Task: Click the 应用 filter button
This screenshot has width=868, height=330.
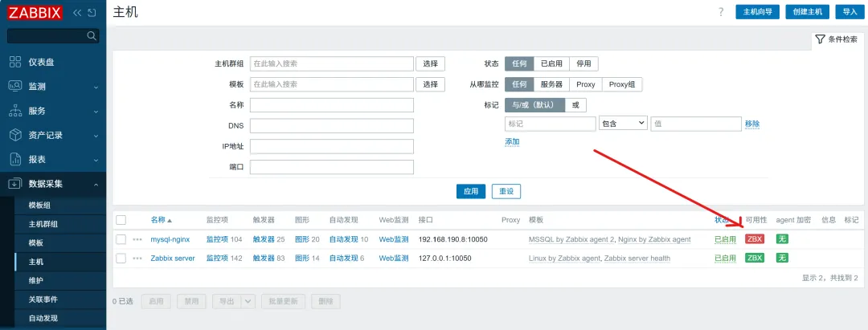Action: [x=471, y=191]
